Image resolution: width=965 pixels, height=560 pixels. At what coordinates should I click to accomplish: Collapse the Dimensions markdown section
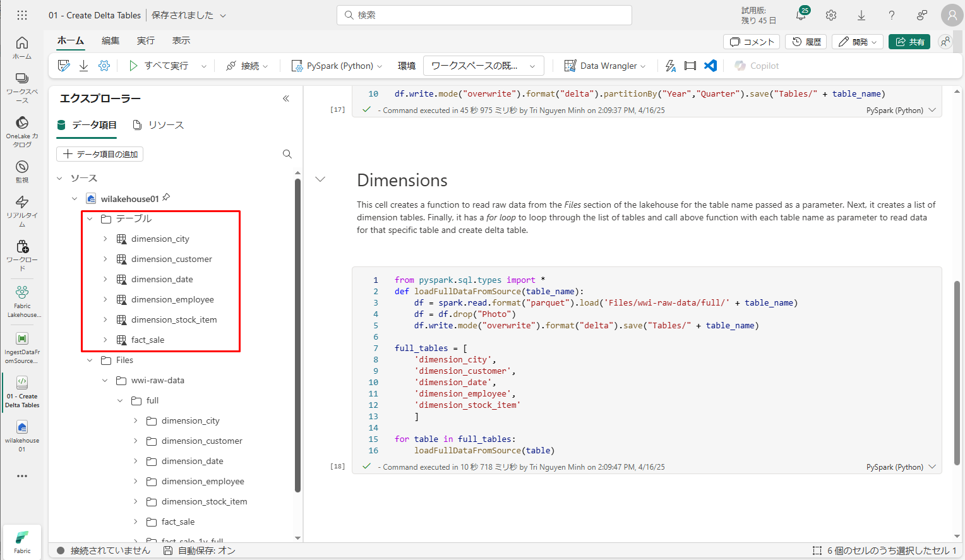[x=321, y=179]
